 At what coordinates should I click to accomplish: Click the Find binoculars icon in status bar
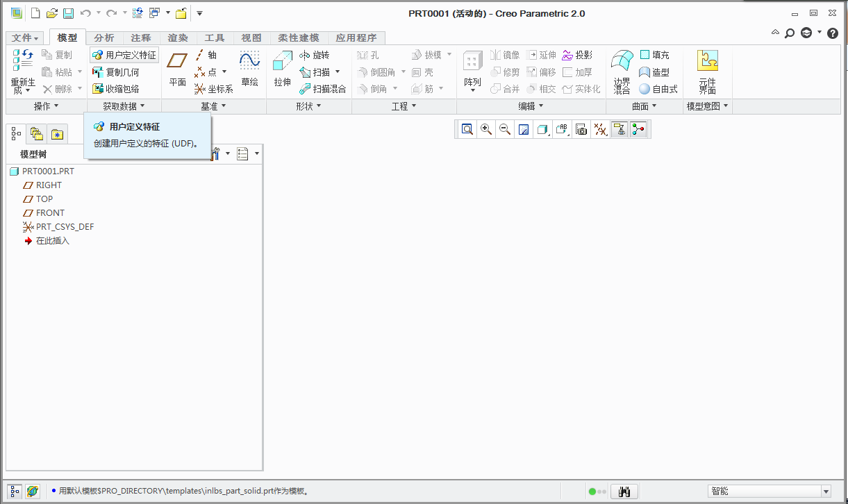coord(624,492)
